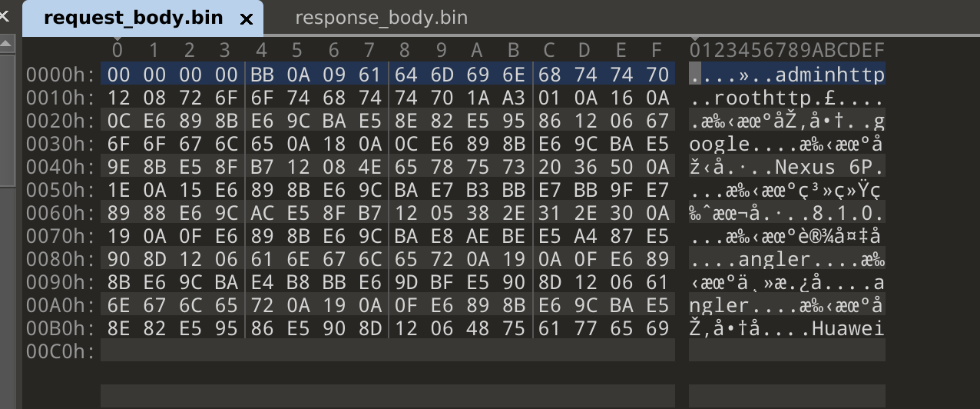Click the "adminhttp" text in the ASCII pane
The image size is (980, 409).
point(829,75)
